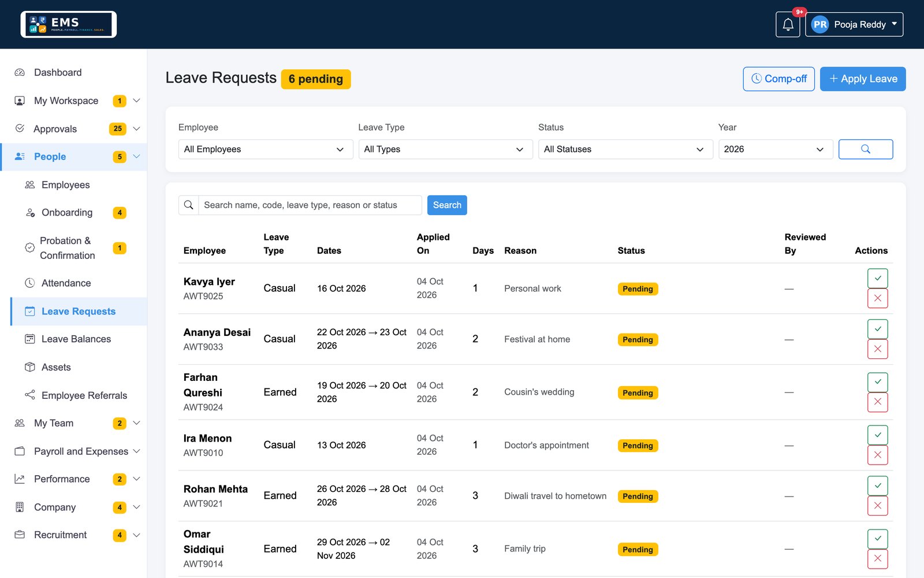The height and width of the screenshot is (578, 924).
Task: Open the Status filter dropdown
Action: click(625, 149)
